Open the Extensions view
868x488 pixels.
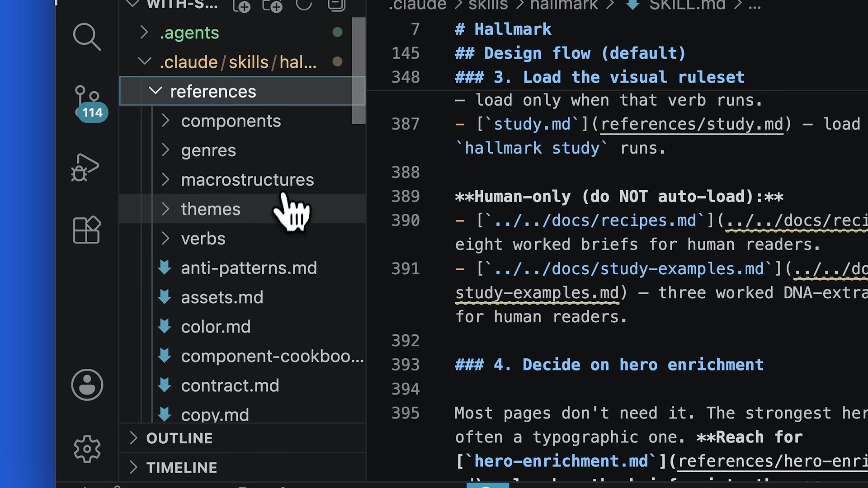point(87,230)
